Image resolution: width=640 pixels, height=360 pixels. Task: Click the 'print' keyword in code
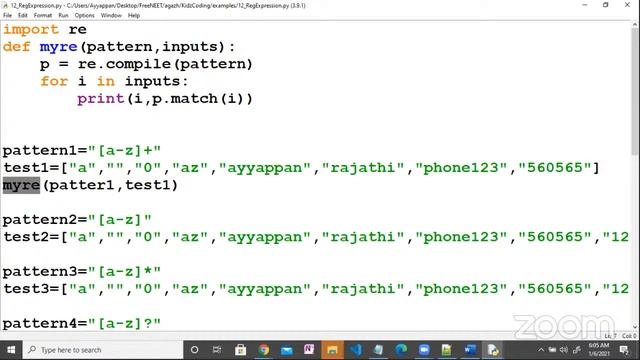(x=101, y=99)
